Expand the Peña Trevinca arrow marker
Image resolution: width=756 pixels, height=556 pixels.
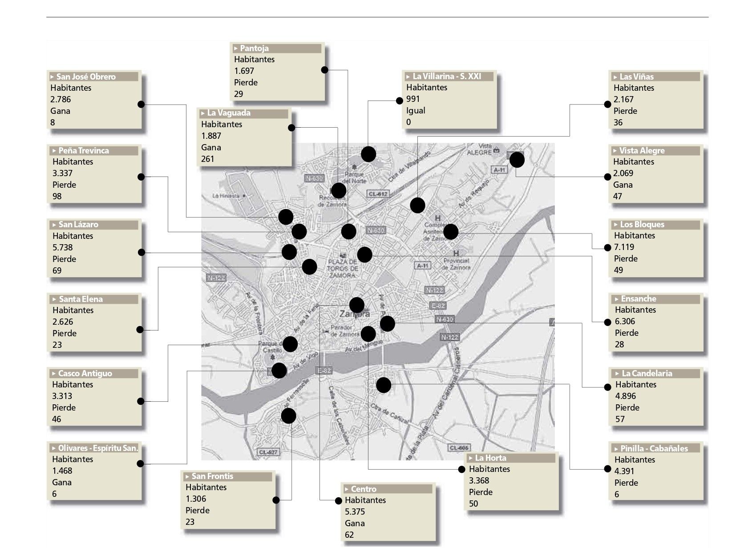click(x=54, y=151)
